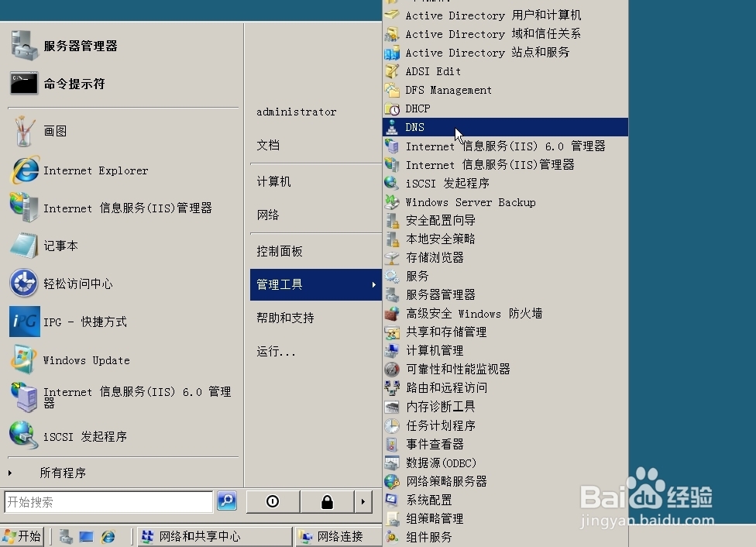Open 帮助和支持

point(316,318)
